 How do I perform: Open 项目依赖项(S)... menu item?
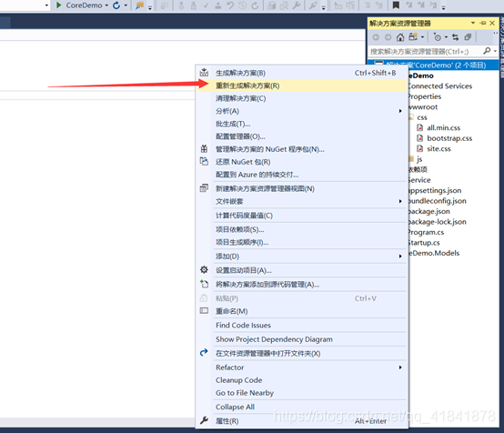(x=302, y=229)
